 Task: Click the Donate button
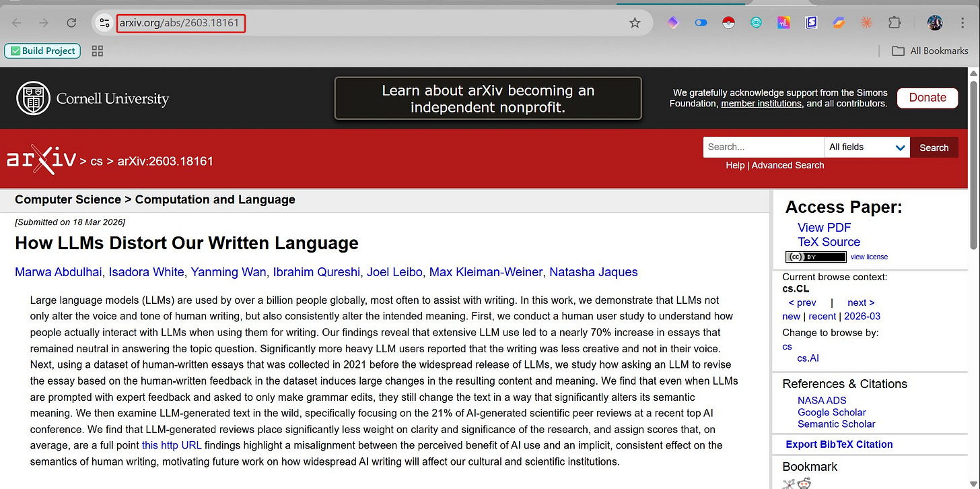pos(927,98)
